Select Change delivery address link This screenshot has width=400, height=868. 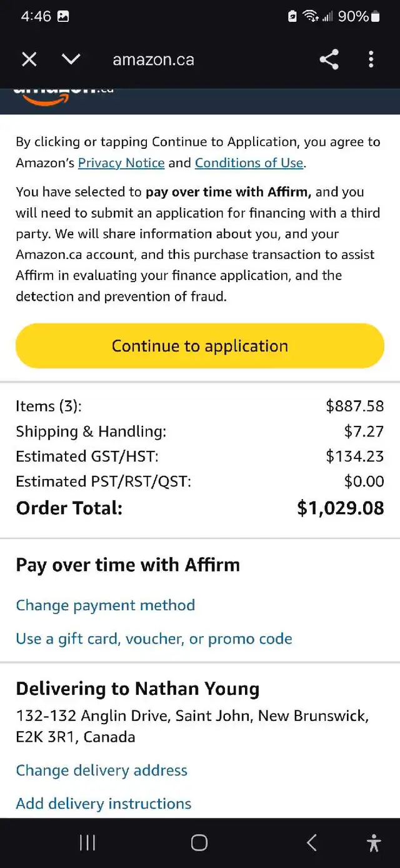102,770
